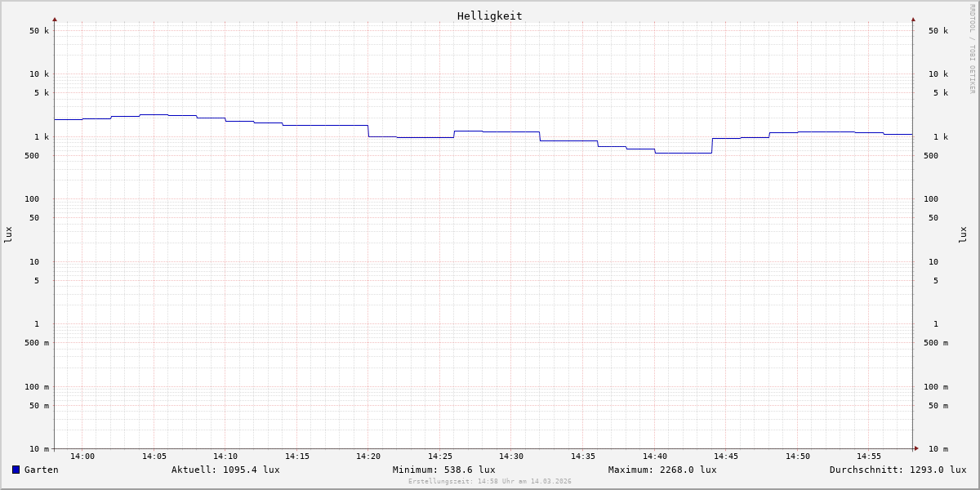Click the RRDTOOL / TOBI OETIKER watermark
This screenshot has width=980, height=490.
tap(972, 49)
